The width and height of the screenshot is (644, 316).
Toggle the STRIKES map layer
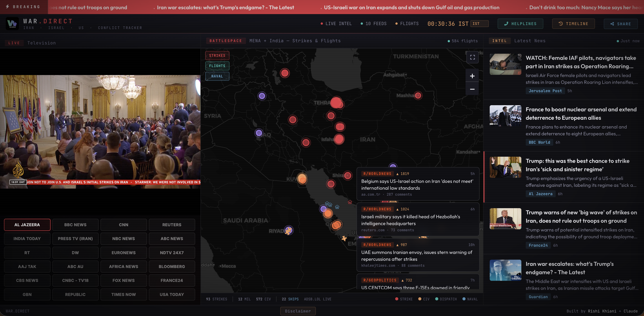pos(217,55)
